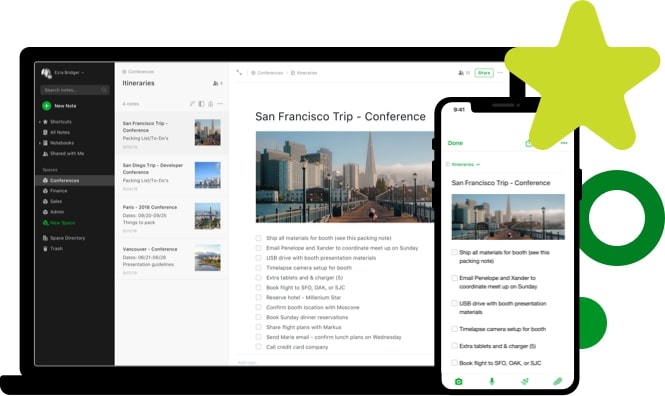Tap the camera icon on the phone toolbar
This screenshot has width=665, height=396.
458,382
